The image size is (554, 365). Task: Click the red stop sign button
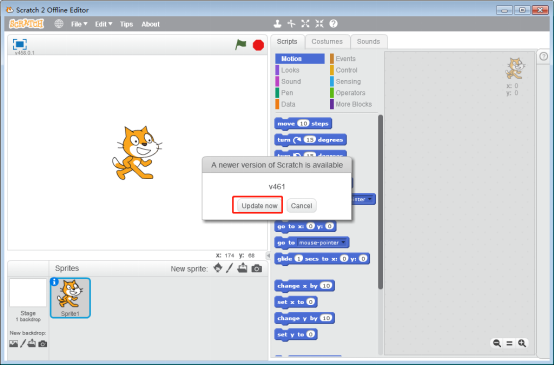(258, 45)
